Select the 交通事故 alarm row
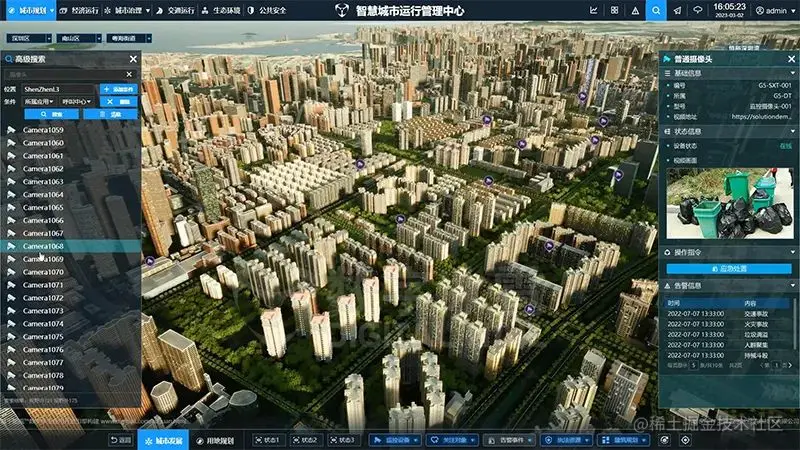Screen dimensions: 800x450 tap(729, 314)
